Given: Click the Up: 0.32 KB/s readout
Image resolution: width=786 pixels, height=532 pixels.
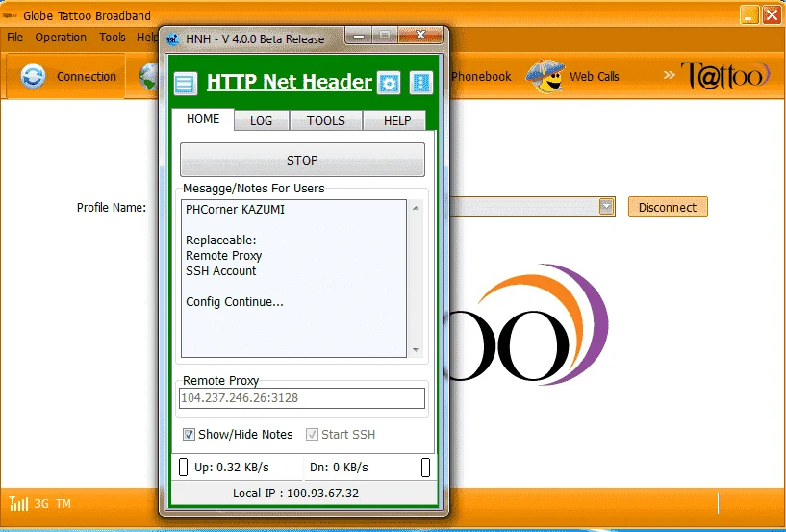Looking at the screenshot, I should tap(232, 468).
